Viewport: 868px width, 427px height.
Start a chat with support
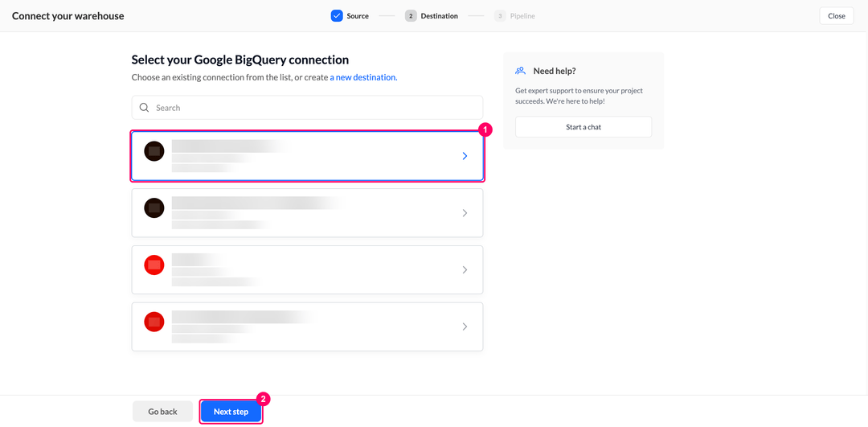[x=583, y=127]
